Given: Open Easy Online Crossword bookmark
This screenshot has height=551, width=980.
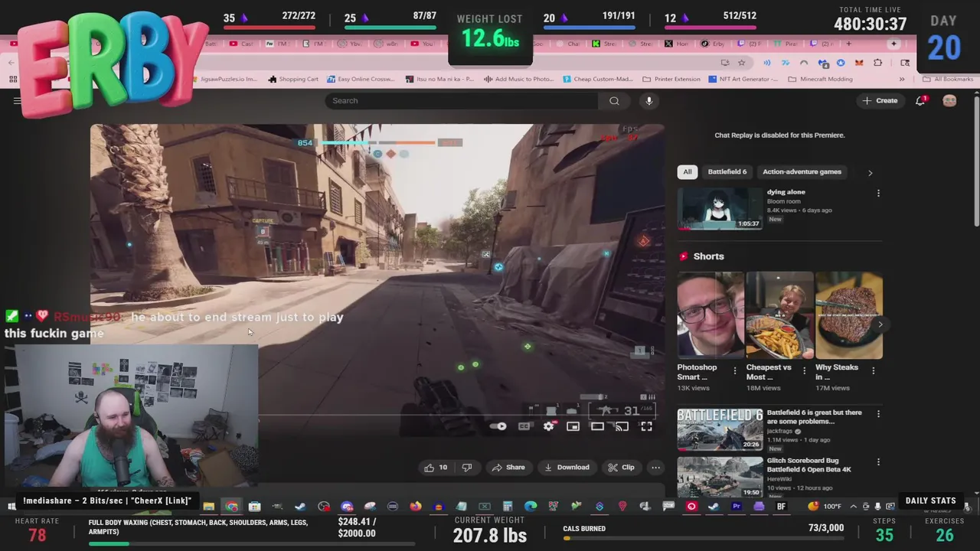Looking at the screenshot, I should (361, 79).
